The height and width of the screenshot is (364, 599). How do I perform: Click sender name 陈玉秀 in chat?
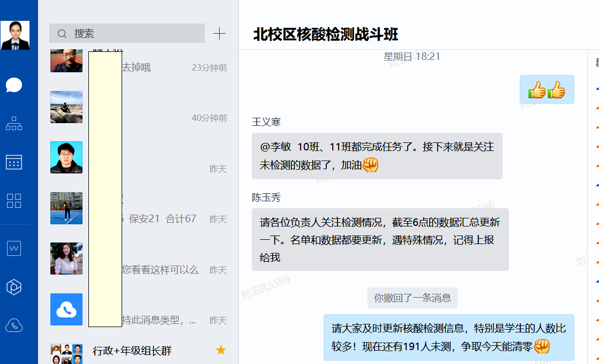click(266, 198)
